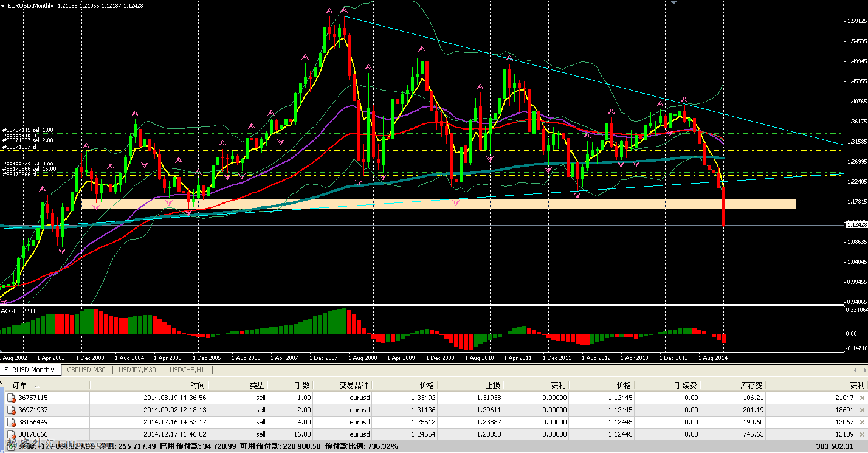Screen dimensions: 868x453
Task: Select order number 36757115 in the table
Action: point(33,398)
